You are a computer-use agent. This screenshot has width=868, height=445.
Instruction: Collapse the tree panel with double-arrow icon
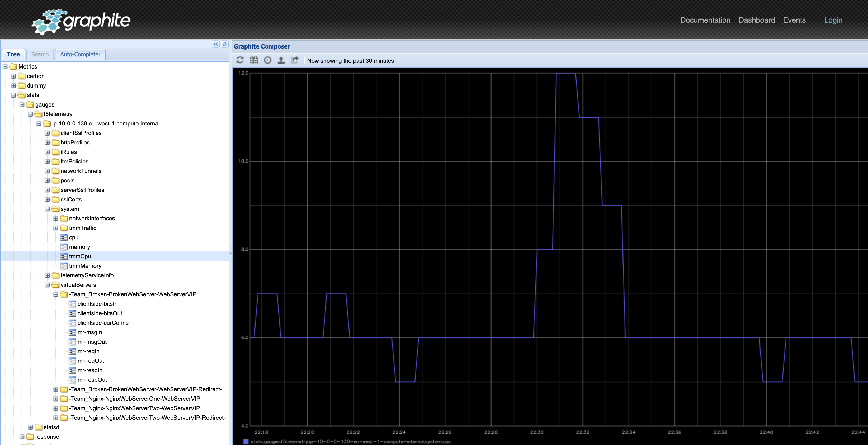pyautogui.click(x=215, y=44)
